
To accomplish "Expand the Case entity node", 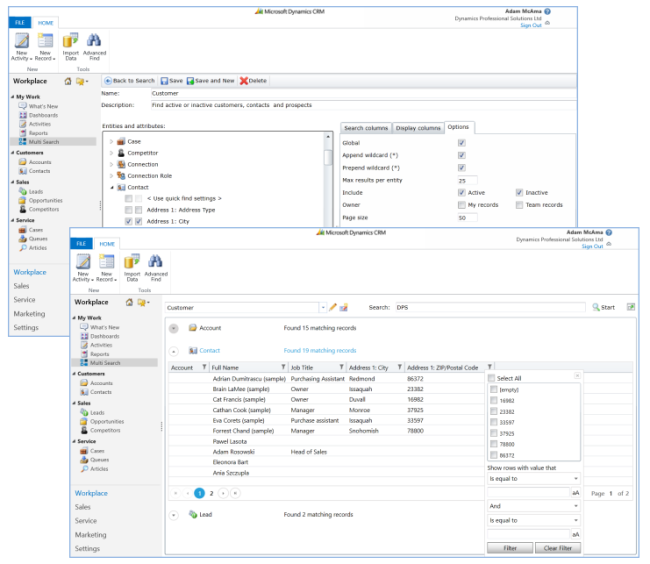I will click(111, 142).
